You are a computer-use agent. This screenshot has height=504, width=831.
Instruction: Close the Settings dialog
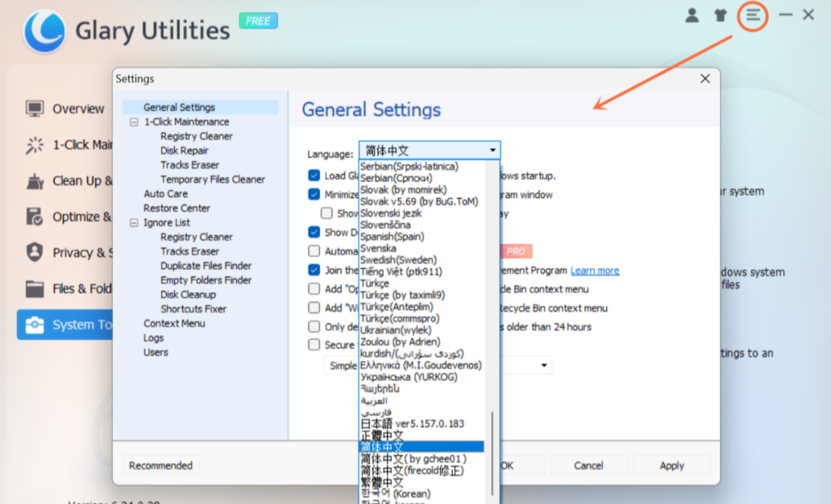(x=705, y=79)
